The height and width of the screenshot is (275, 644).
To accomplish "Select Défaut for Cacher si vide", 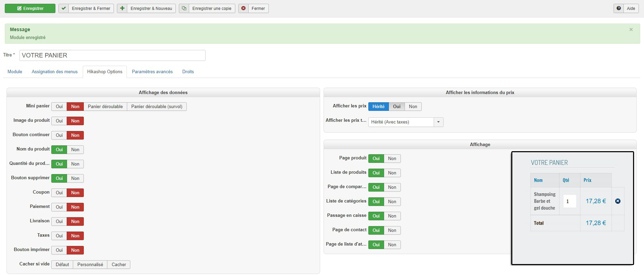I will pos(62,265).
